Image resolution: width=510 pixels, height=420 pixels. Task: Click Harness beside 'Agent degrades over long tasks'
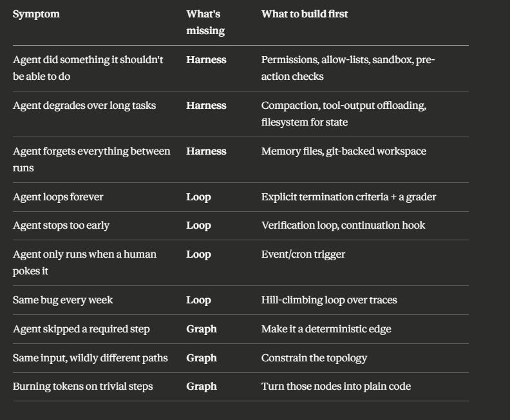coord(206,106)
